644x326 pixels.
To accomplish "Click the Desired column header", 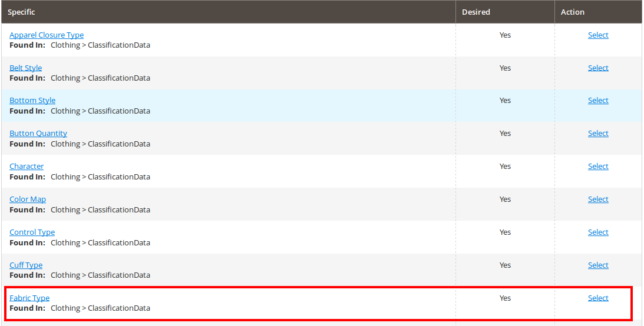I will (x=475, y=12).
